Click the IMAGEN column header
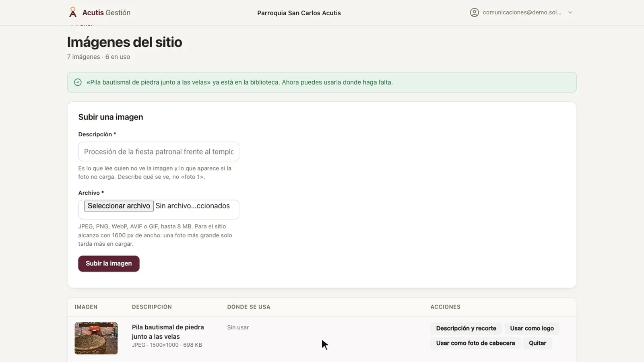This screenshot has height=362, width=644. click(x=86, y=307)
